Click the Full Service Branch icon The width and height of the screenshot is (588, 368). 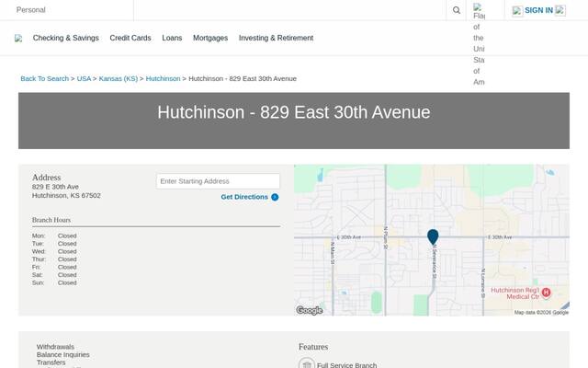(306, 364)
